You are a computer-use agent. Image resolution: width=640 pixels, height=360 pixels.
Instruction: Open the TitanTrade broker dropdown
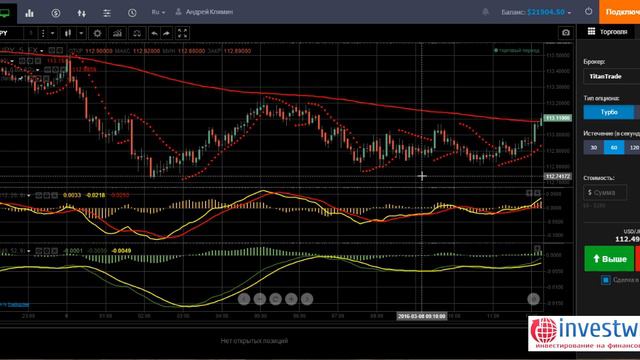[x=611, y=76]
